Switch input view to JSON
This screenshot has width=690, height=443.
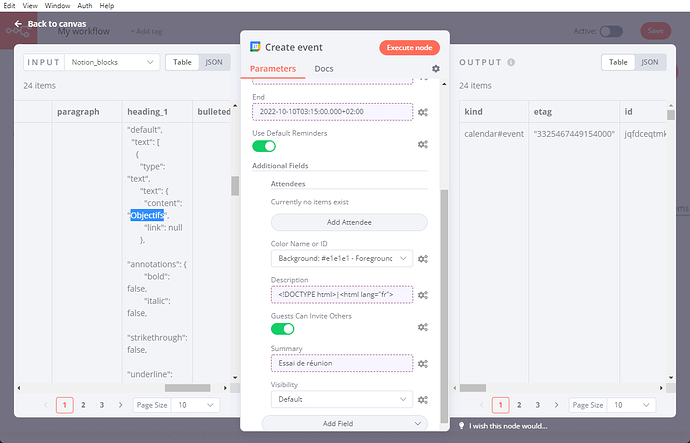click(214, 62)
